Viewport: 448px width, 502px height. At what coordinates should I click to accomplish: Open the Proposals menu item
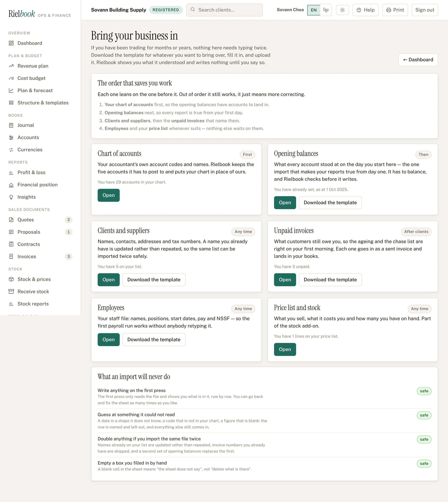point(40,232)
